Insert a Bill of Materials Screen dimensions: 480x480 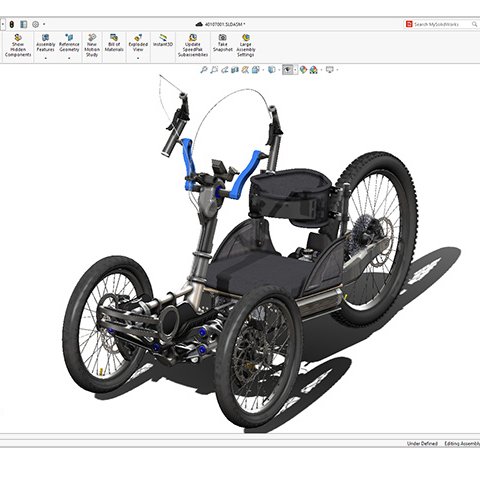[114, 43]
